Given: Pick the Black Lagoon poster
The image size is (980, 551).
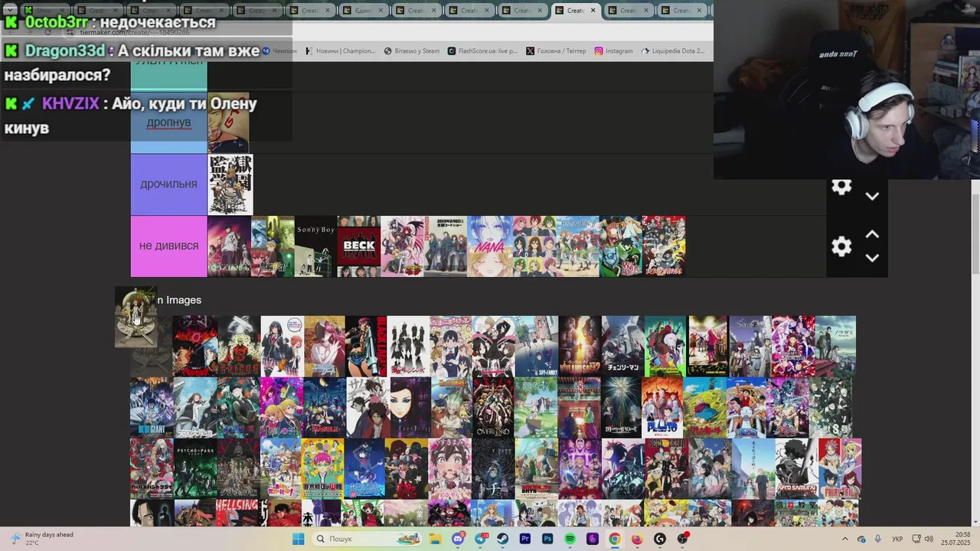Looking at the screenshot, I should [365, 346].
